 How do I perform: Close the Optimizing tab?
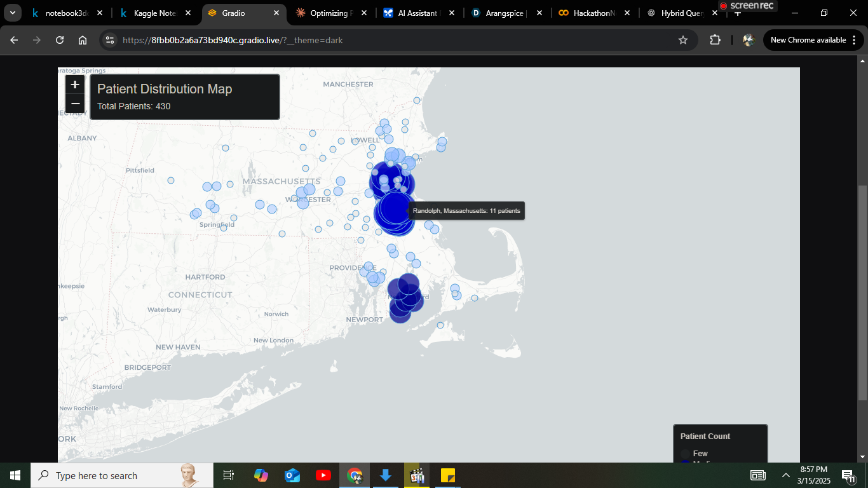(x=363, y=13)
